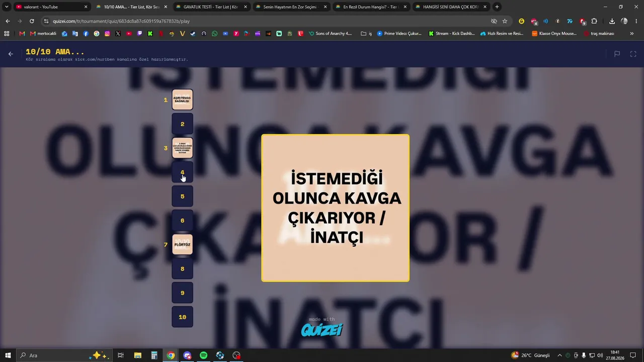The height and width of the screenshot is (362, 644).
Task: Open File Explorer from the taskbar
Action: (x=137, y=355)
